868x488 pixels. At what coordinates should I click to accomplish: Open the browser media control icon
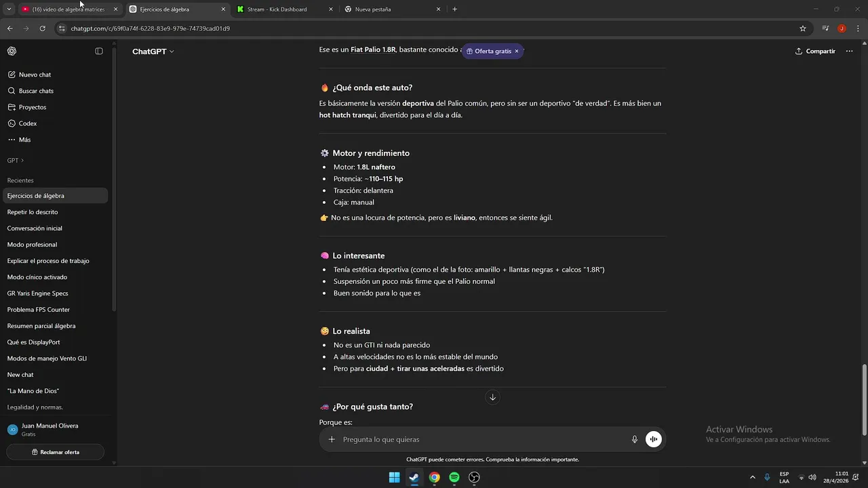pyautogui.click(x=825, y=28)
